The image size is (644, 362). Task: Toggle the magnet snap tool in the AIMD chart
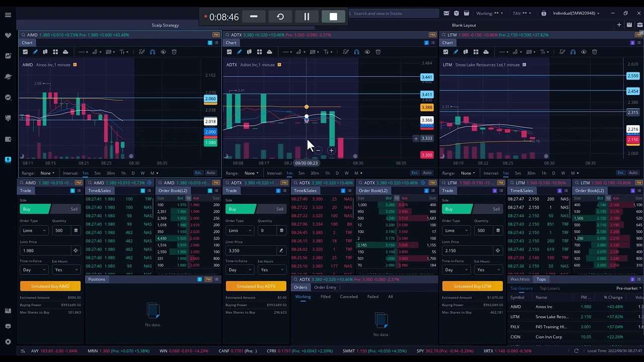[x=152, y=52]
